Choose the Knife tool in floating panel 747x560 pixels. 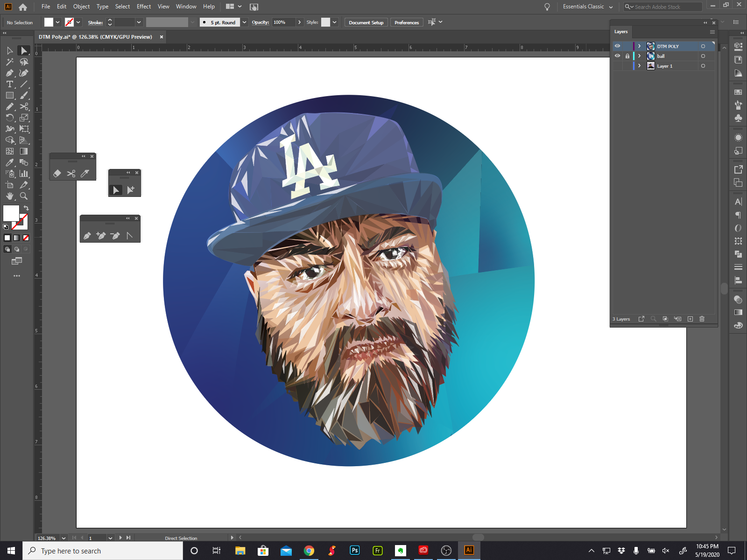click(x=85, y=173)
